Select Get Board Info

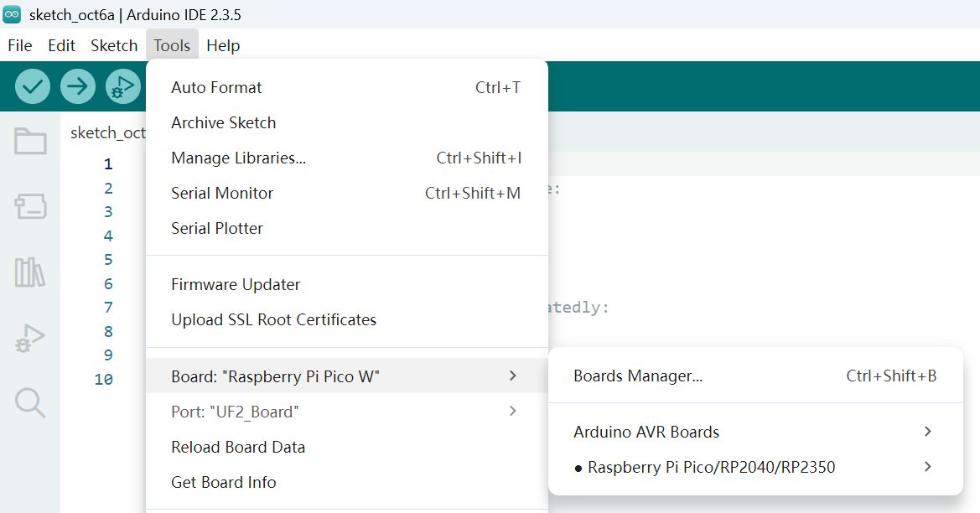pyautogui.click(x=347, y=482)
